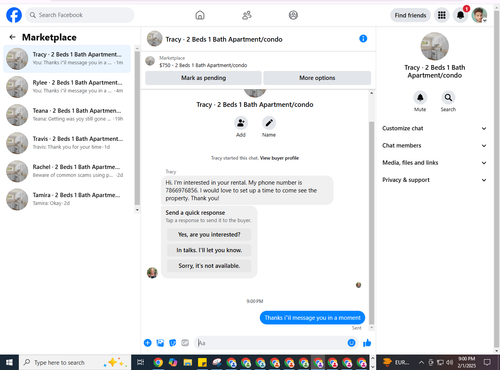The height and width of the screenshot is (370, 500).
Task: Choose a GIF in composer
Action: [x=185, y=343]
